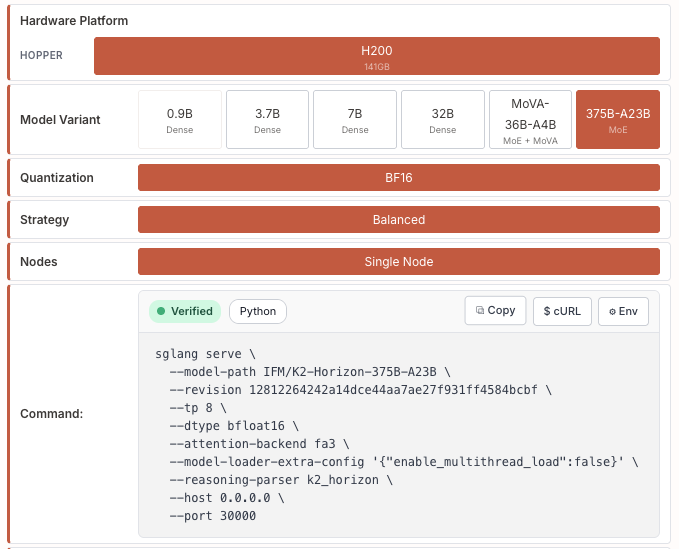Click the Strategy label
The image size is (679, 549).
pos(45,220)
